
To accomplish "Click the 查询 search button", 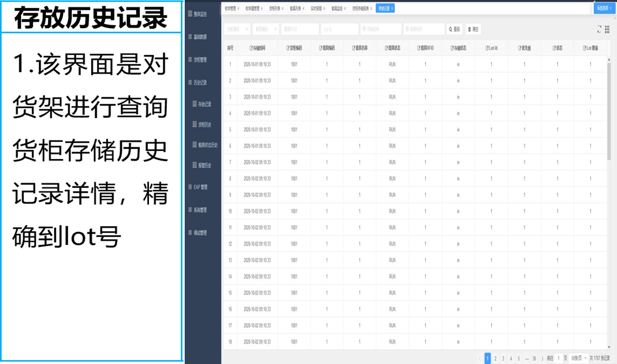I will 454,29.
